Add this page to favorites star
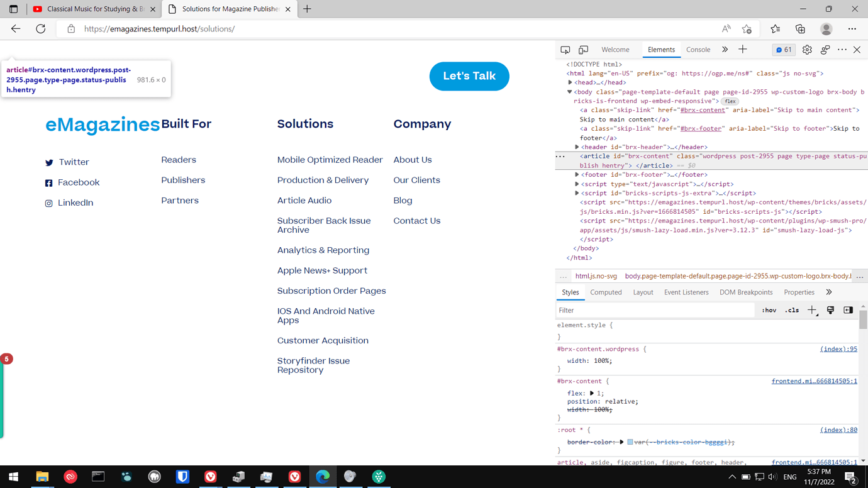The width and height of the screenshot is (868, 488). pos(747,29)
